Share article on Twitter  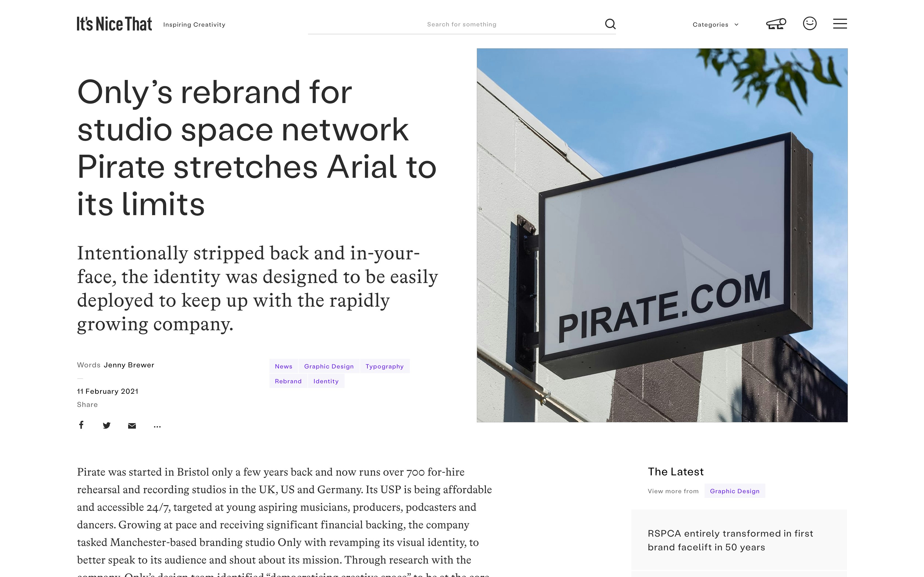point(106,426)
